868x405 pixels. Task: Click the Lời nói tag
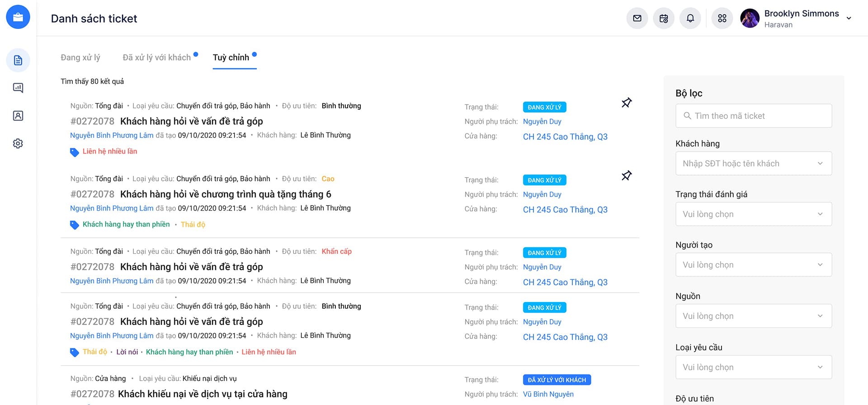pyautogui.click(x=127, y=352)
